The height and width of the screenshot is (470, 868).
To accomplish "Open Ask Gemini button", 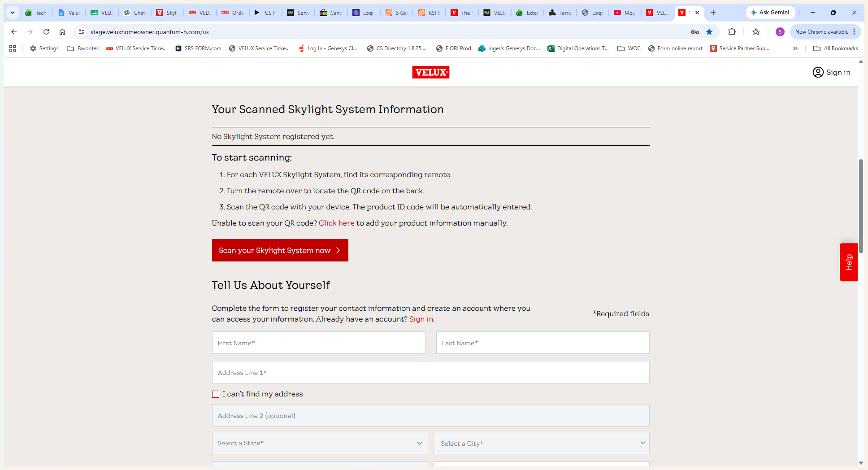I will pyautogui.click(x=771, y=13).
